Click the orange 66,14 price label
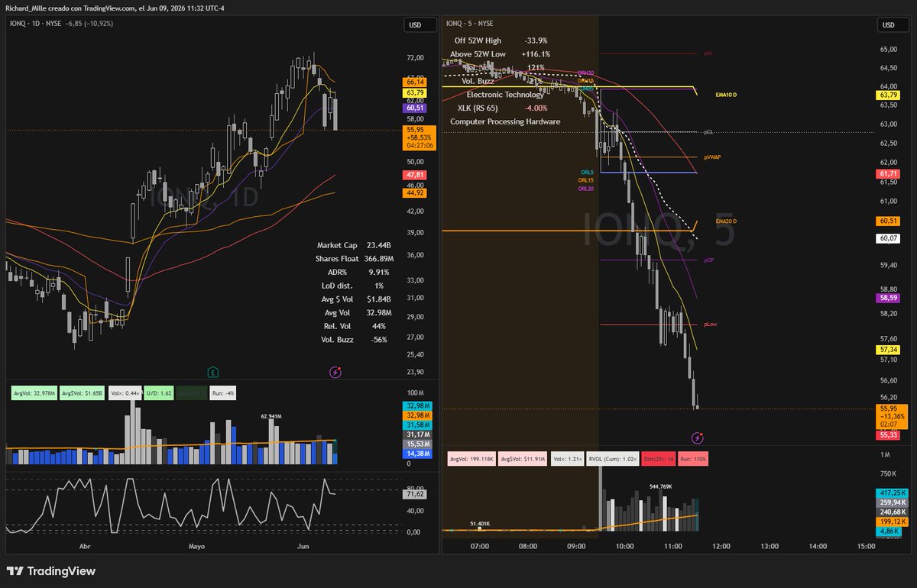This screenshot has width=917, height=588. 416,82
